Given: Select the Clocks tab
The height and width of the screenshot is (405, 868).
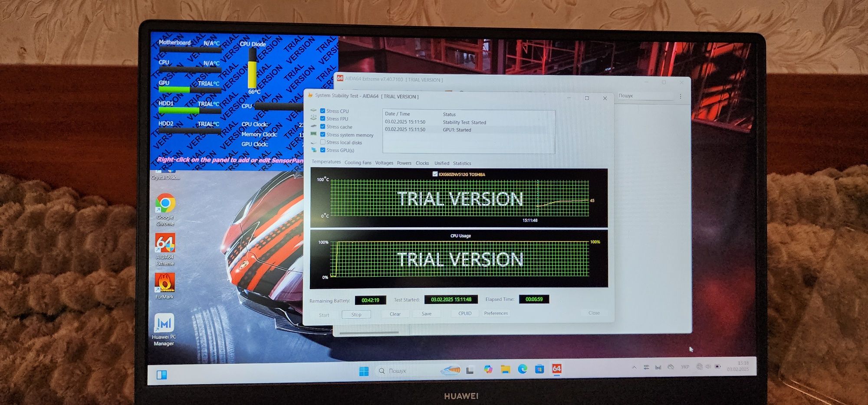Looking at the screenshot, I should tap(422, 163).
